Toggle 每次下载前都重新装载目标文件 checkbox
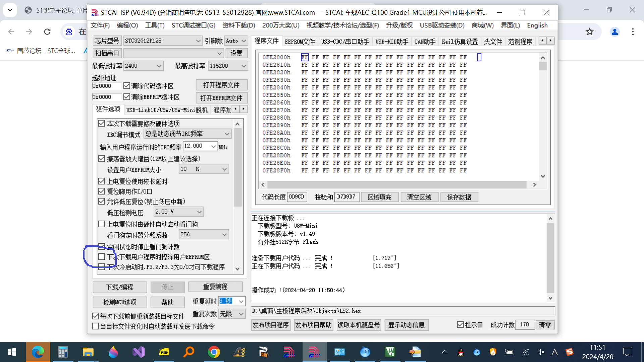The height and width of the screenshot is (362, 644). click(x=96, y=316)
